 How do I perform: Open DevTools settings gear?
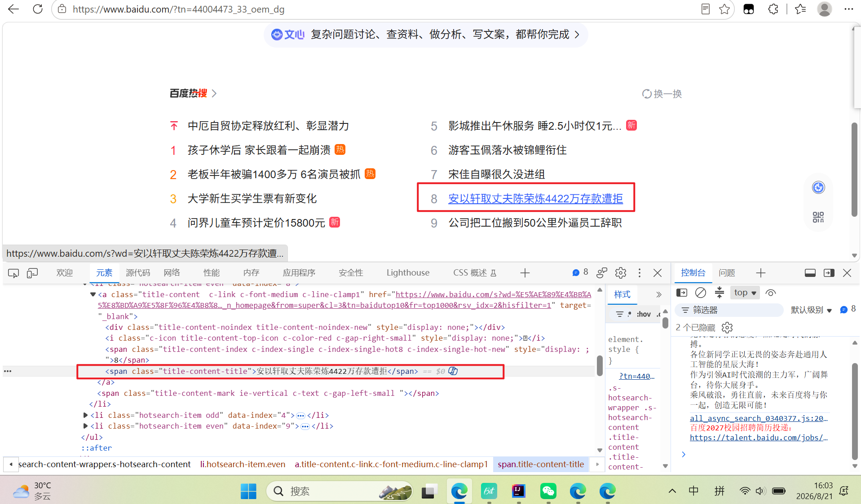[621, 273]
